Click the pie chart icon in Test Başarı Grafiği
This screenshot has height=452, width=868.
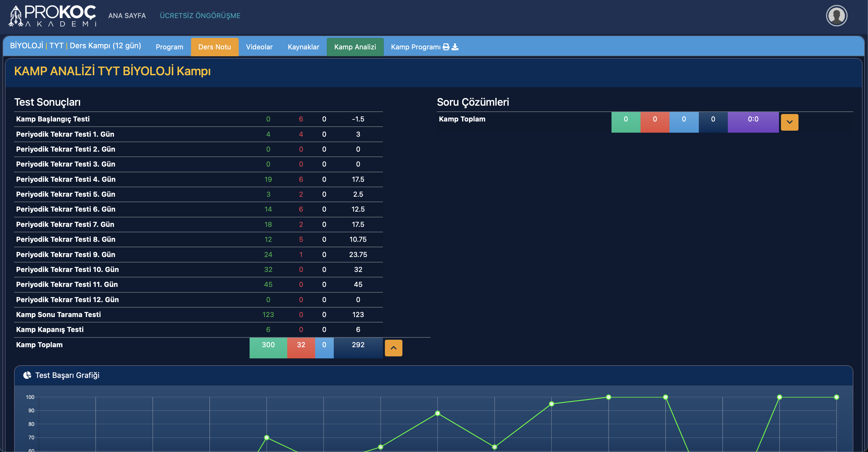point(27,375)
